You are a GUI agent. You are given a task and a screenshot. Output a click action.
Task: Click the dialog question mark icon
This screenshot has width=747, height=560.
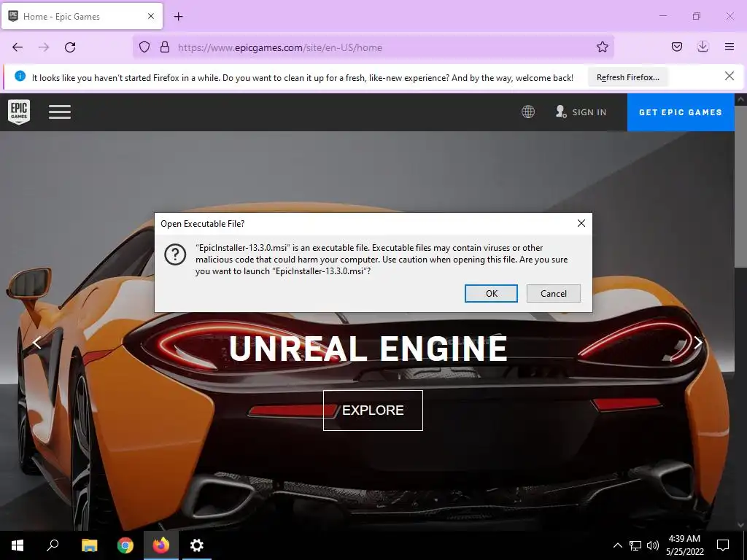(x=175, y=255)
